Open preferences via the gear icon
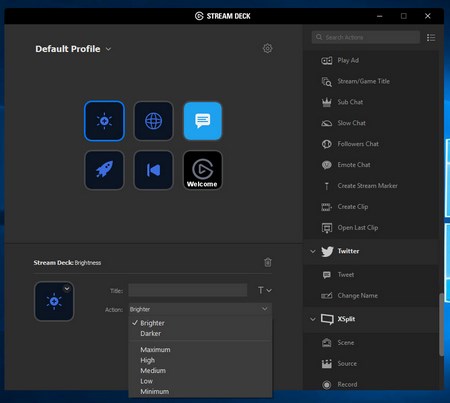The width and height of the screenshot is (450, 403). [267, 49]
